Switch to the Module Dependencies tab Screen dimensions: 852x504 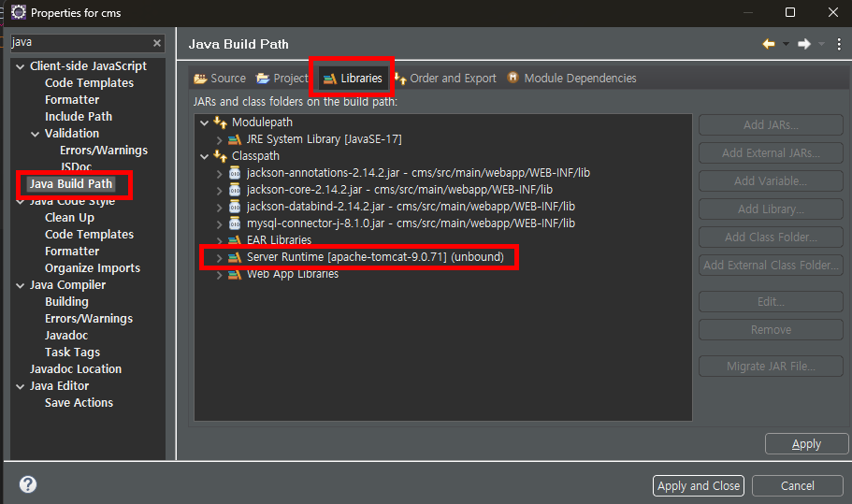pyautogui.click(x=571, y=79)
